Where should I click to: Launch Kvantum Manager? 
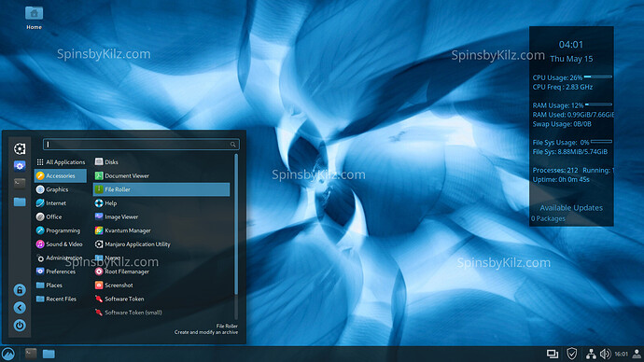(161, 230)
